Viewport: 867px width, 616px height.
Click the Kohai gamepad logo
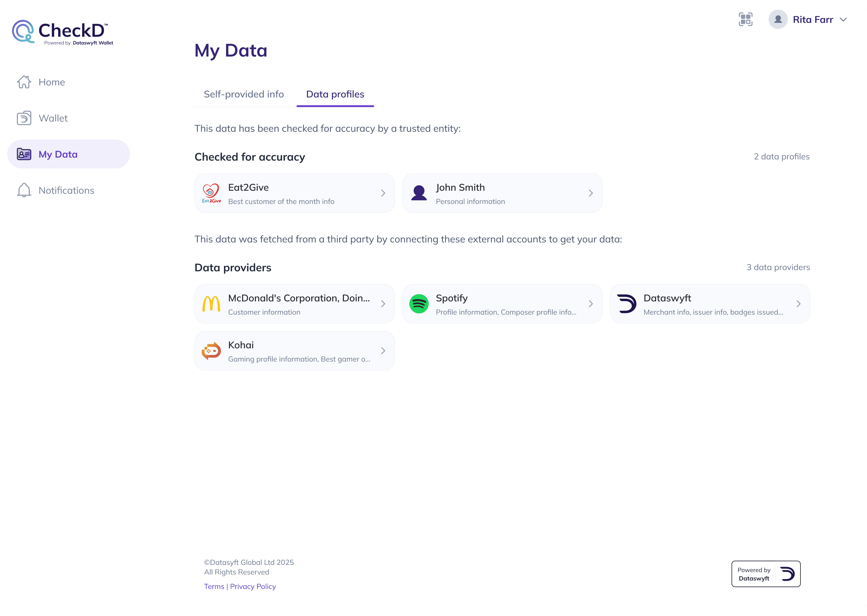(x=211, y=351)
